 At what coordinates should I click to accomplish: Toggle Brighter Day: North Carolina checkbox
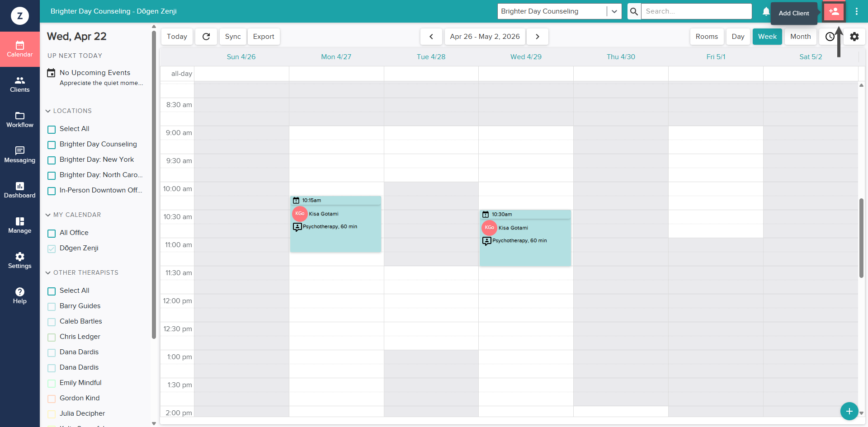(52, 176)
